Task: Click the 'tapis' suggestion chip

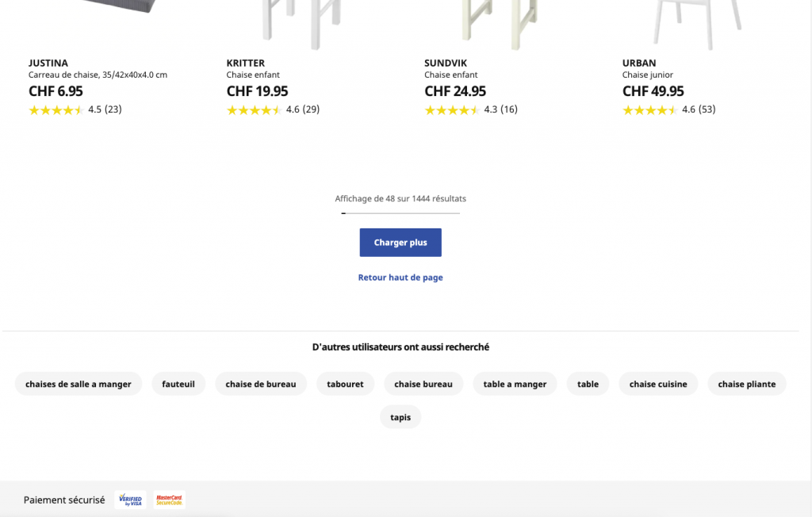Action: [x=400, y=417]
